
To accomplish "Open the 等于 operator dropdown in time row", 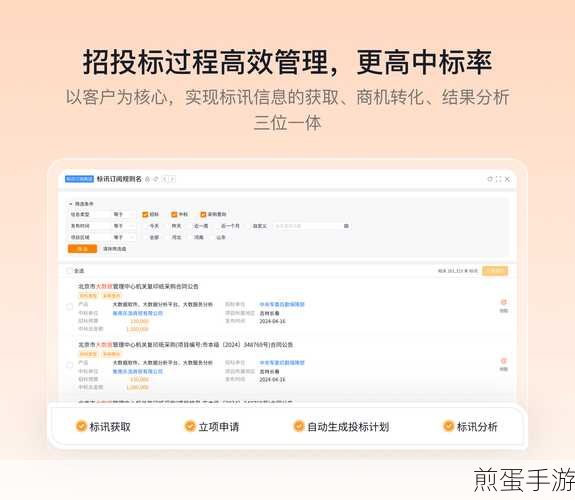I will [123, 226].
